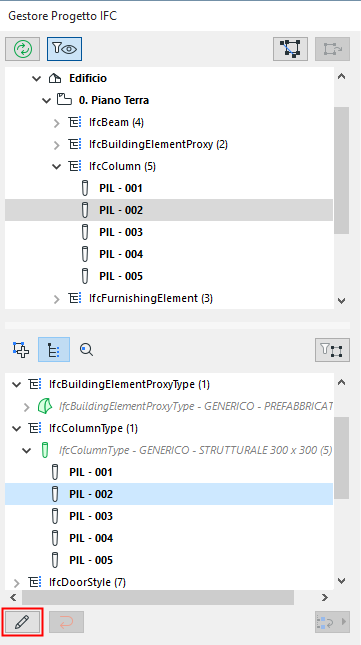Collapse IfcBuildingElementProxyType (1) group
Viewport: 361px width, 645px height.
[x=16, y=385]
